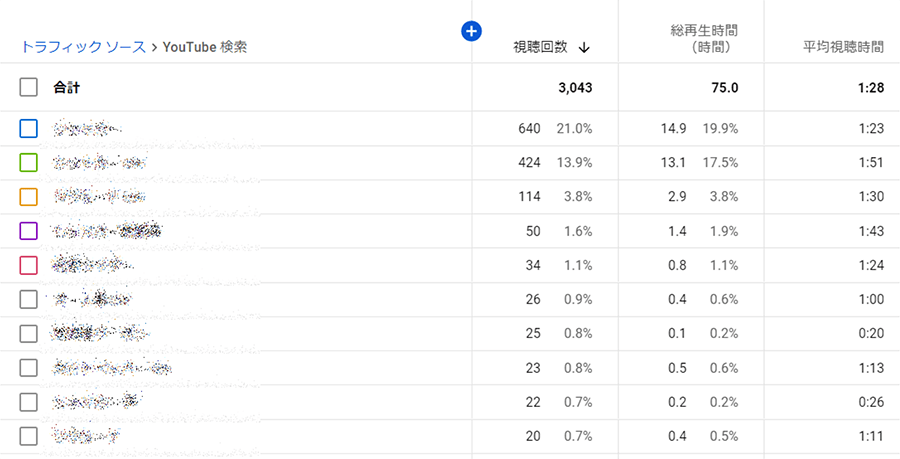Viewport: 900px width, 459px height.
Task: Click the blurred search term with 22 views
Action: tap(96, 402)
